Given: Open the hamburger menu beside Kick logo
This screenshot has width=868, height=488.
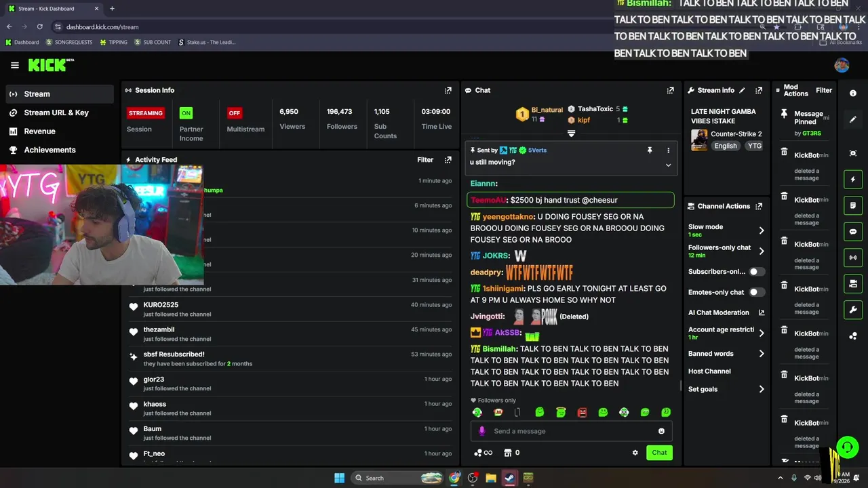Looking at the screenshot, I should (15, 66).
